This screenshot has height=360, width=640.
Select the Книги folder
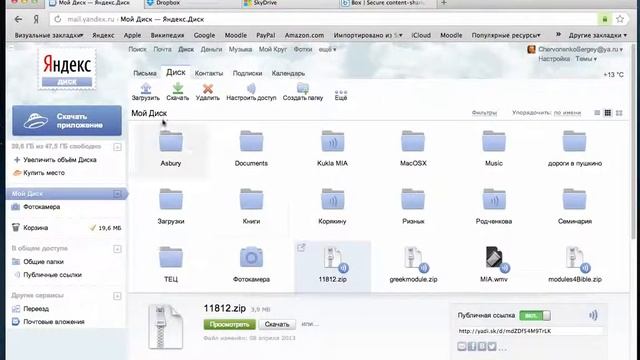(x=251, y=206)
